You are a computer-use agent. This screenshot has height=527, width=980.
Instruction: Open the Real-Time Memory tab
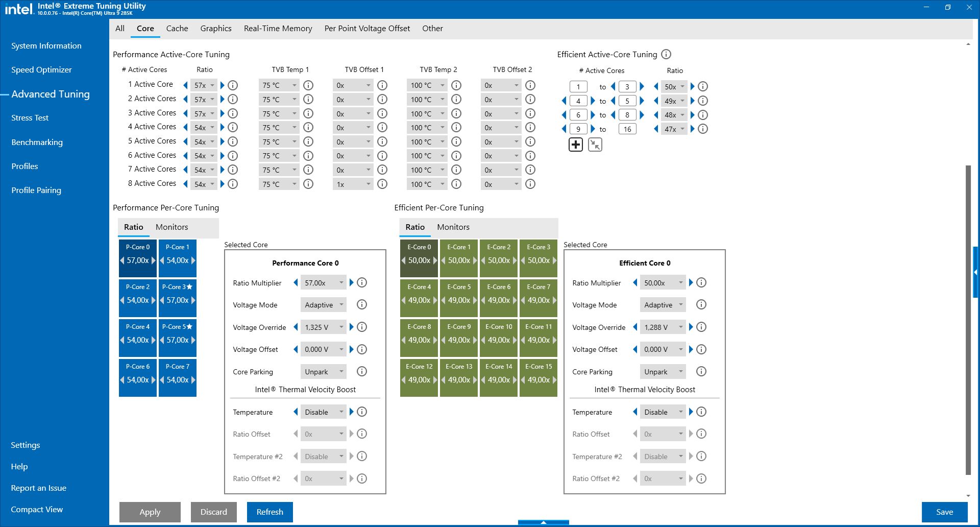(x=278, y=29)
